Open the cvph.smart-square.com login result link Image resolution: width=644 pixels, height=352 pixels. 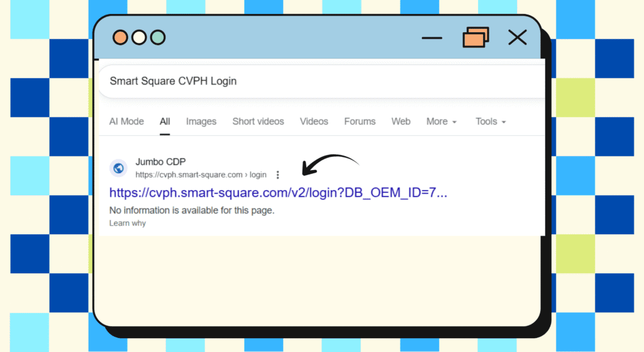(278, 193)
